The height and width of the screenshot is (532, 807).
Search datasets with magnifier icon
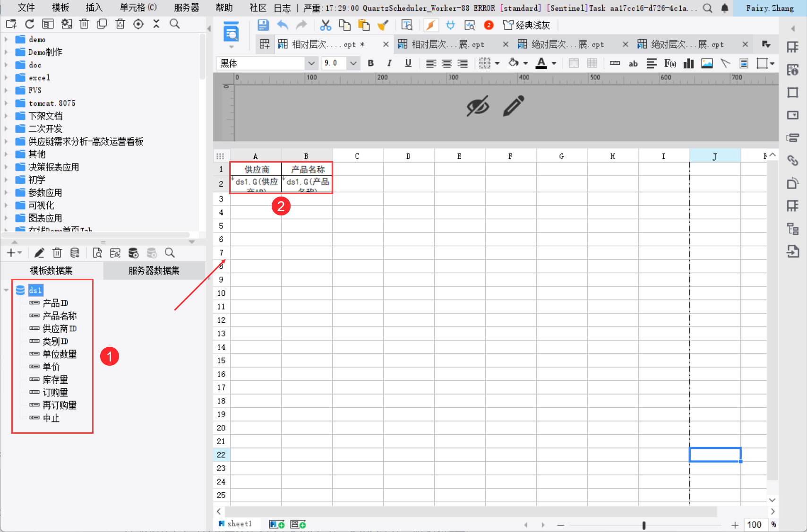(x=170, y=253)
